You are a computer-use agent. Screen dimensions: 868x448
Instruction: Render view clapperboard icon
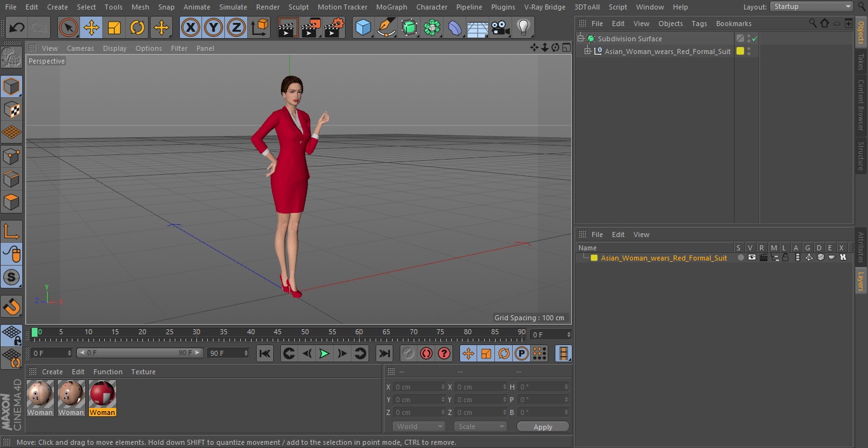point(288,28)
